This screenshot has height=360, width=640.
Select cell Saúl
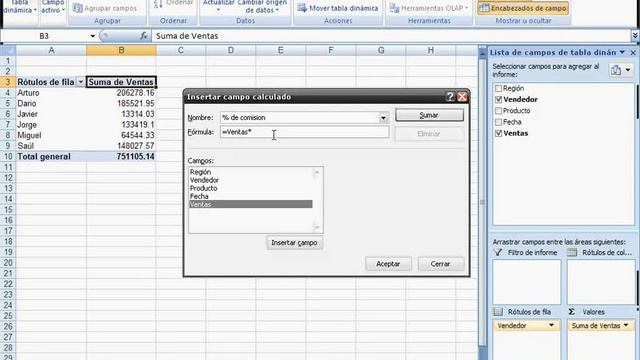51,146
